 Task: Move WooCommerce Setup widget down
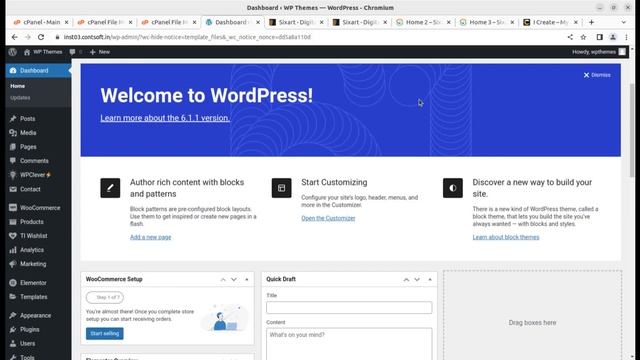(234, 280)
